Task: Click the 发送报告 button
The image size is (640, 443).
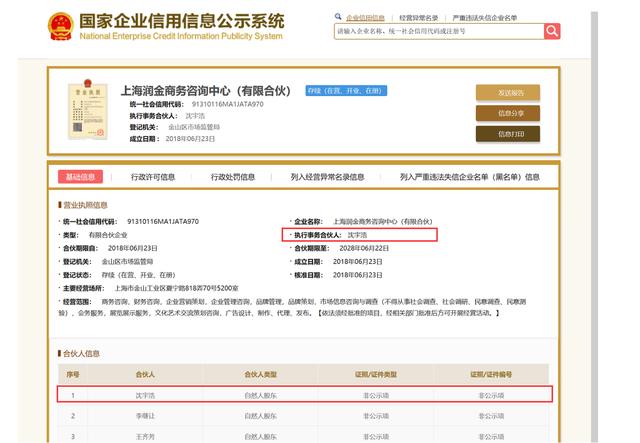Action: click(x=508, y=93)
